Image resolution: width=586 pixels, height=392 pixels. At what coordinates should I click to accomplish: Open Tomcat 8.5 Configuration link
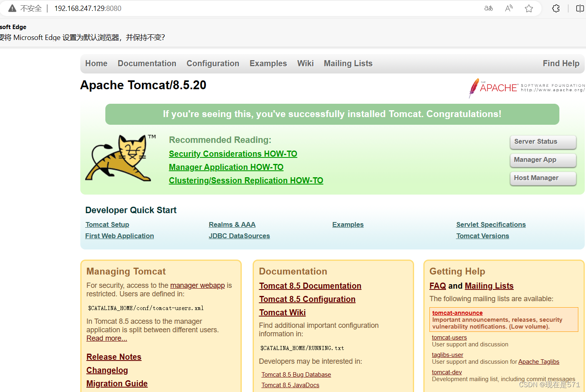pyautogui.click(x=307, y=299)
